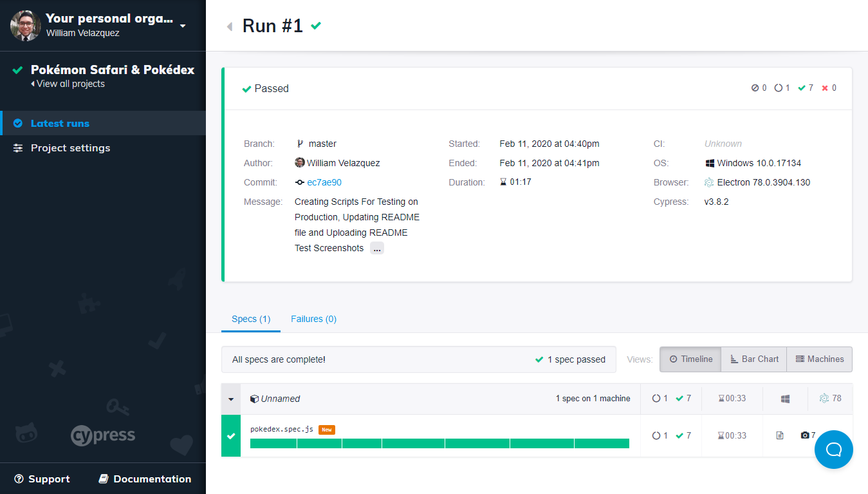Select the Machines view

tap(819, 359)
